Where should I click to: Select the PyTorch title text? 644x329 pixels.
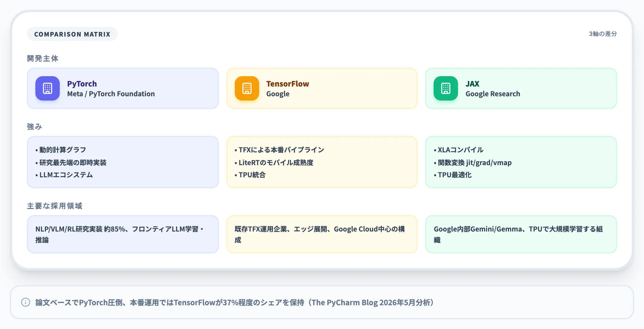[82, 83]
